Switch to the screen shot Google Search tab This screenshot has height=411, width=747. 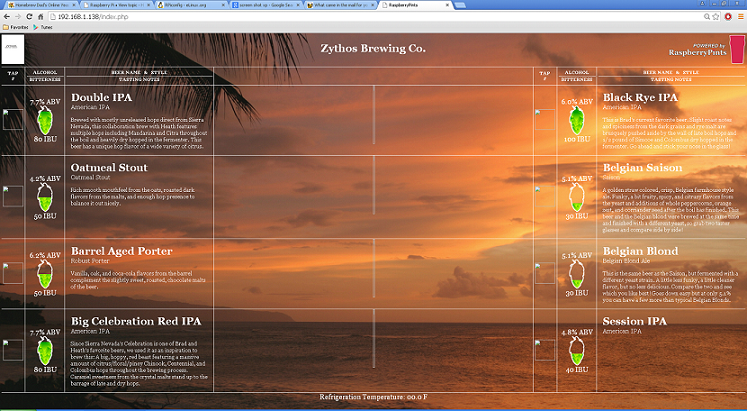pyautogui.click(x=266, y=5)
